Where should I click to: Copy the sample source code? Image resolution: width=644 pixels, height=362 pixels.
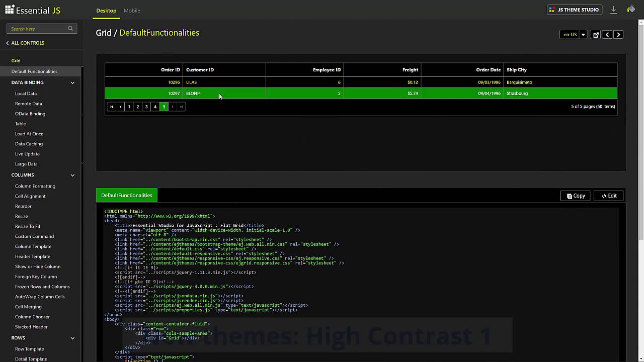576,196
